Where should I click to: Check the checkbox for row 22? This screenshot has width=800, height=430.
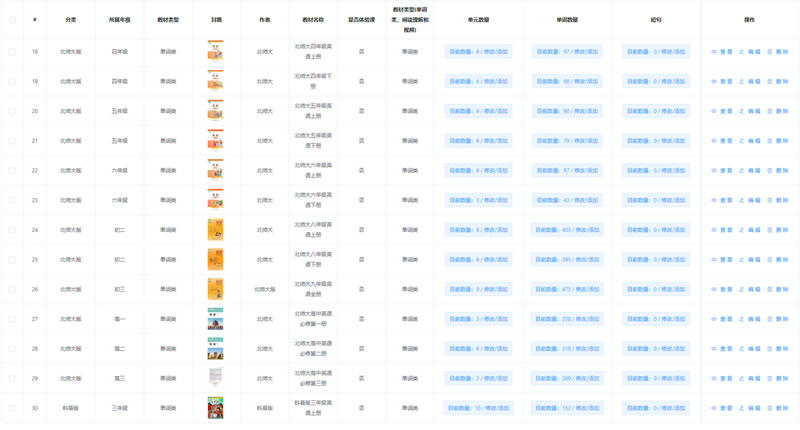(12, 170)
